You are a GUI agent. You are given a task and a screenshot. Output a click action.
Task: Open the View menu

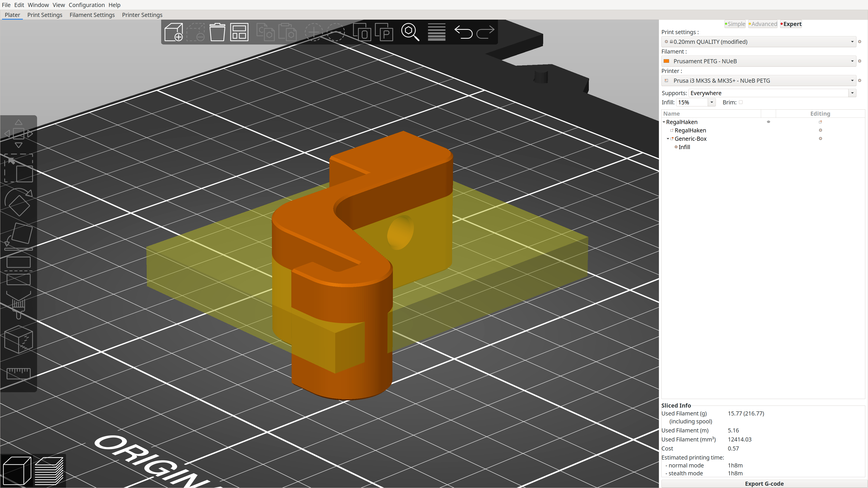coord(59,5)
